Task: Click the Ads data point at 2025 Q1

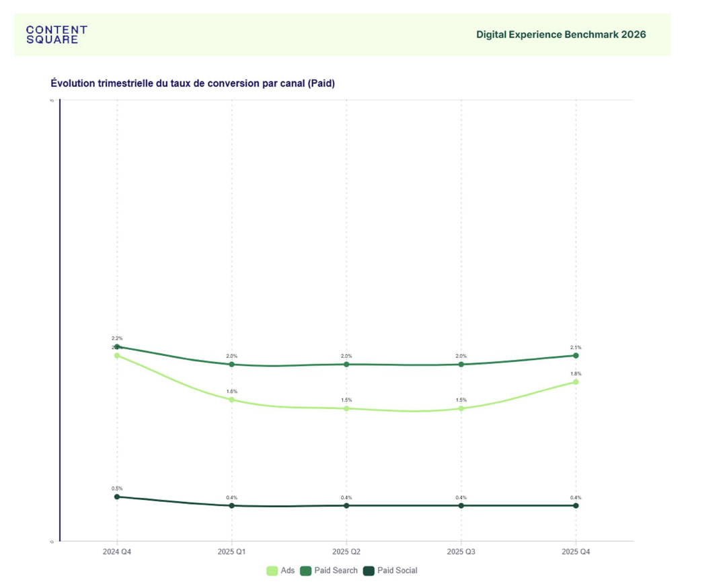Action: pos(232,400)
